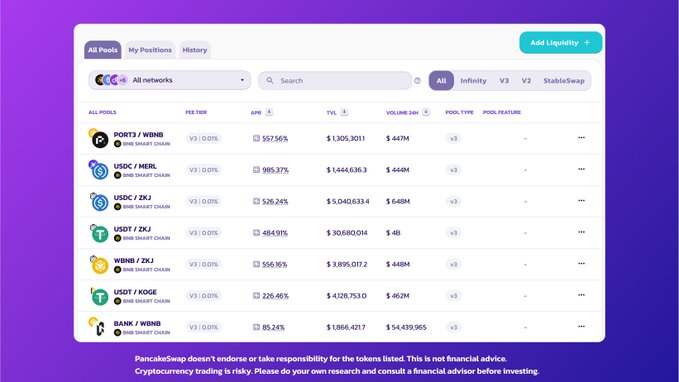
Task: Open the History tab
Action: [194, 50]
